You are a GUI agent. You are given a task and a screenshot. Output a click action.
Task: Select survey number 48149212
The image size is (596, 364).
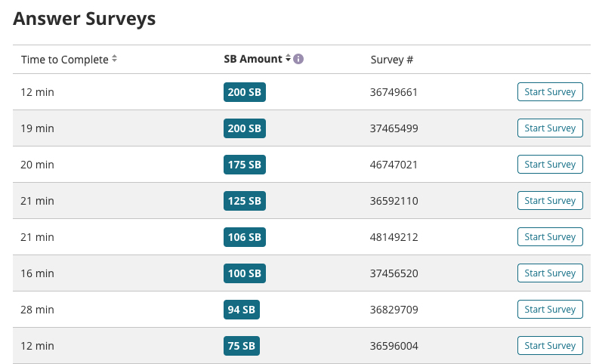394,237
